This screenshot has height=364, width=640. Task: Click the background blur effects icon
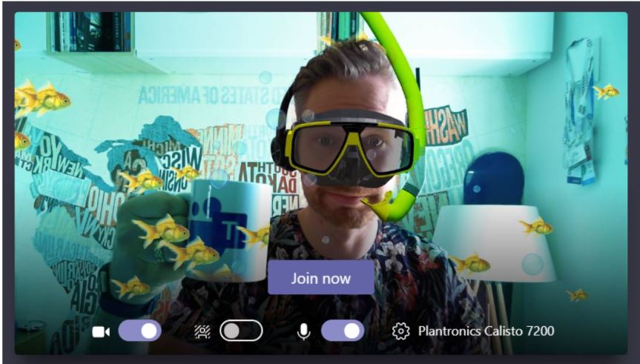click(202, 331)
